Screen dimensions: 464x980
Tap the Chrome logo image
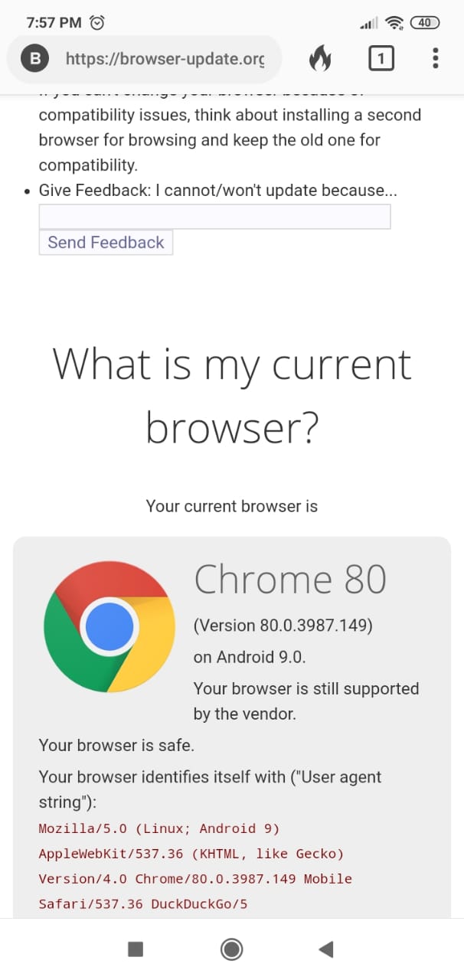(x=108, y=626)
